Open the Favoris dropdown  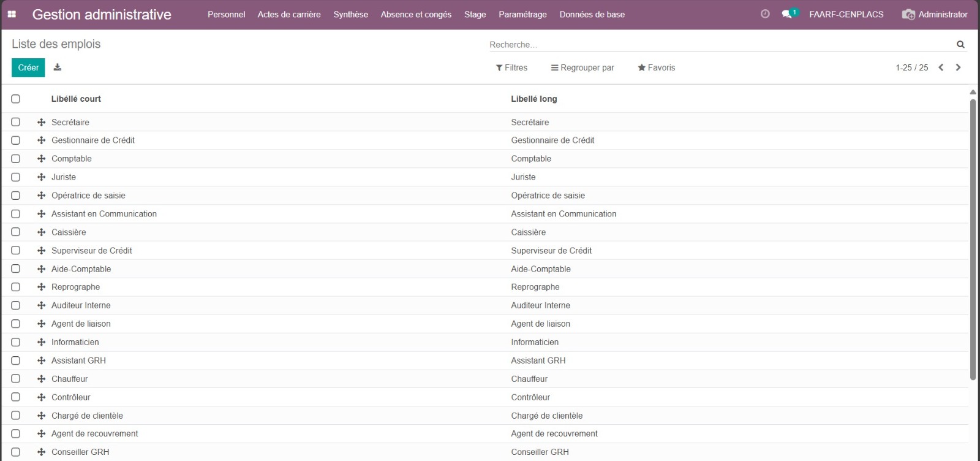pyautogui.click(x=657, y=67)
